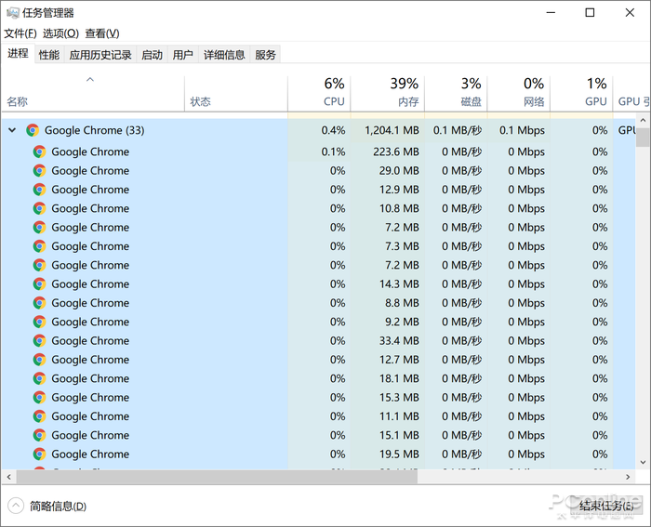651x527 pixels.
Task: Click the Chrome icon in the 11.1 MB row
Action: click(x=39, y=416)
